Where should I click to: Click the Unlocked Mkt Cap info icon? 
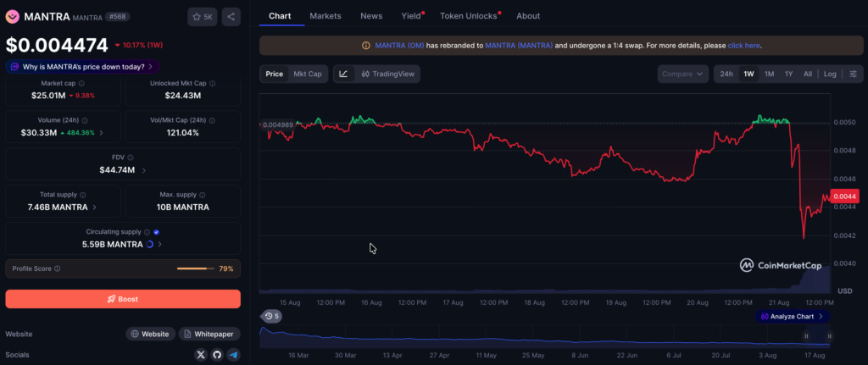coord(213,84)
